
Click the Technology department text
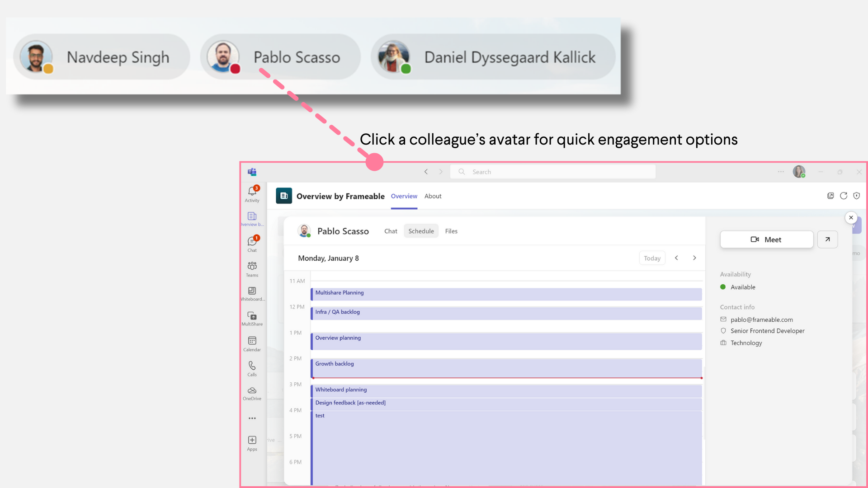746,343
